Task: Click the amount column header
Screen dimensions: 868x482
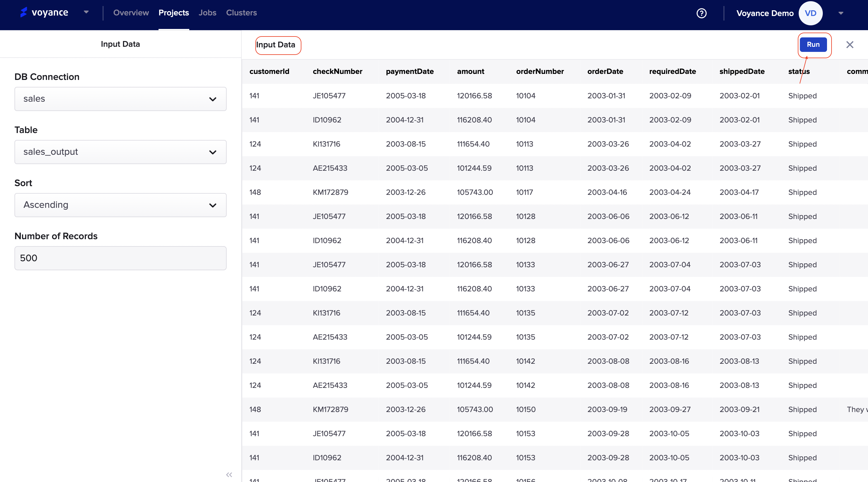Action: [x=470, y=71]
